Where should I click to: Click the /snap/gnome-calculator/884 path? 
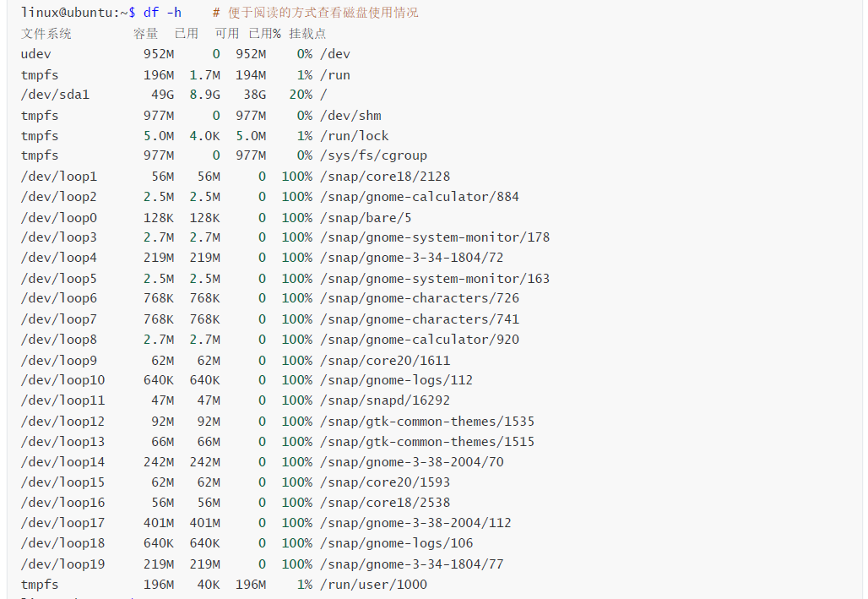coord(420,197)
